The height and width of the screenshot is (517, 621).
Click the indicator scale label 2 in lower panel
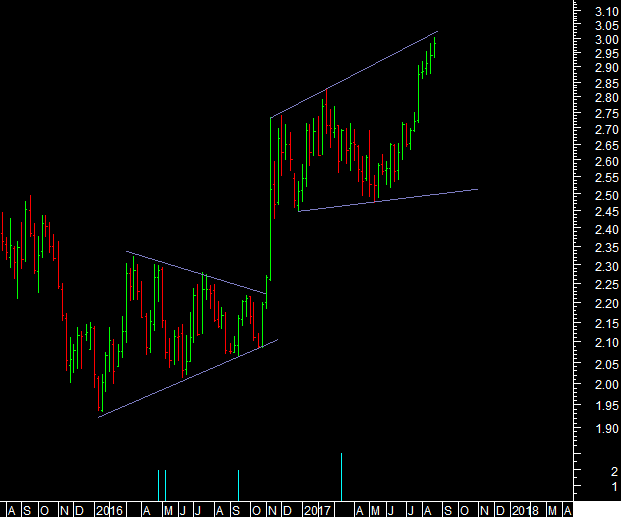pyautogui.click(x=614, y=471)
